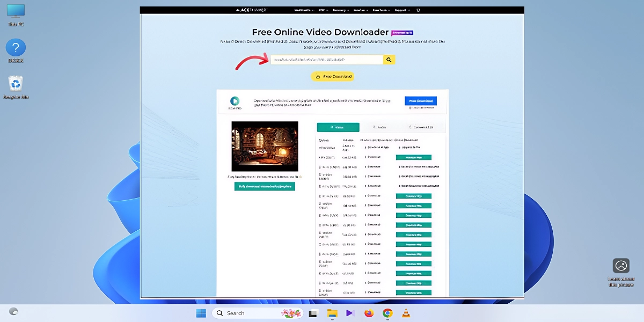Expand the How-tos navigation menu
Image resolution: width=644 pixels, height=322 pixels.
pos(360,10)
